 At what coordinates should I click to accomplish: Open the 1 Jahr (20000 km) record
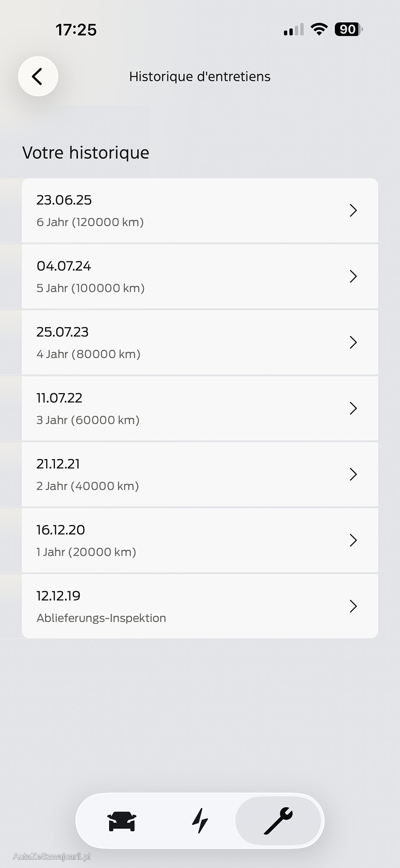[86, 552]
